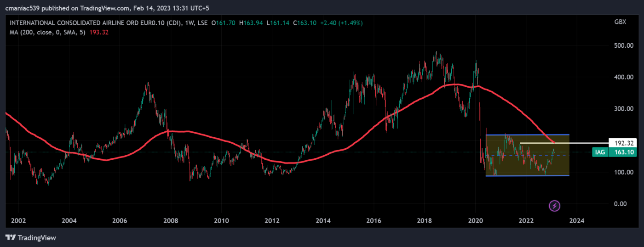Click the purple lightning bolt icon
The height and width of the screenshot is (247, 644).
coord(555,206)
